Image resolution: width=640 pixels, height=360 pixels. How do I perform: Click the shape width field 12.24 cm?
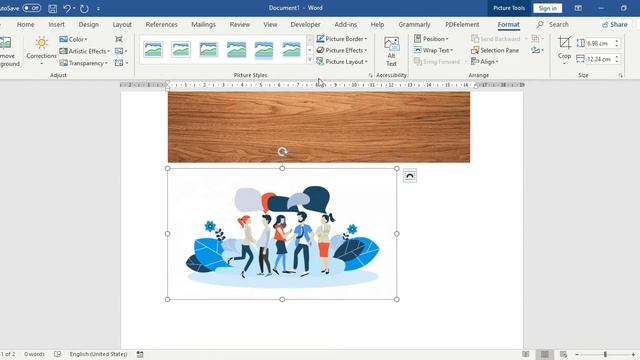(600, 59)
